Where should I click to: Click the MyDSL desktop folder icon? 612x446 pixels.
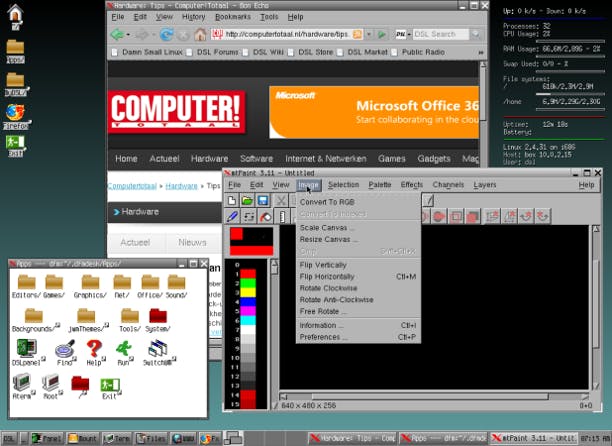coord(16,84)
